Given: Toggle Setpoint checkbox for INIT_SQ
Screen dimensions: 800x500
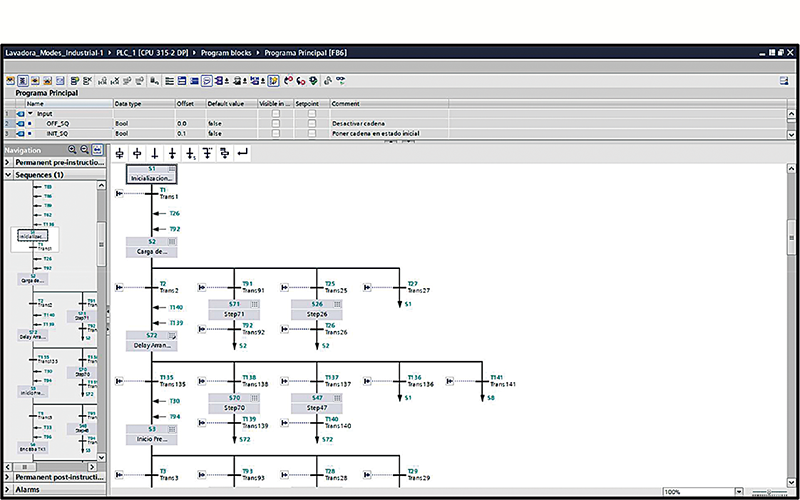Looking at the screenshot, I should (311, 133).
